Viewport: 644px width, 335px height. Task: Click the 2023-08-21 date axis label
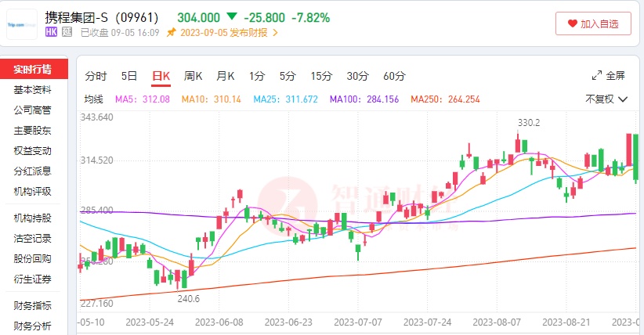point(566,322)
